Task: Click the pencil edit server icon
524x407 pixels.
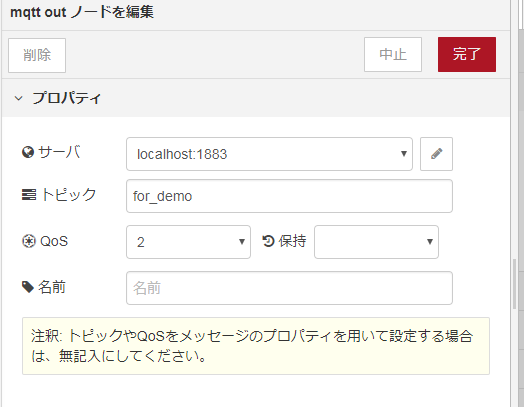Action: (436, 154)
